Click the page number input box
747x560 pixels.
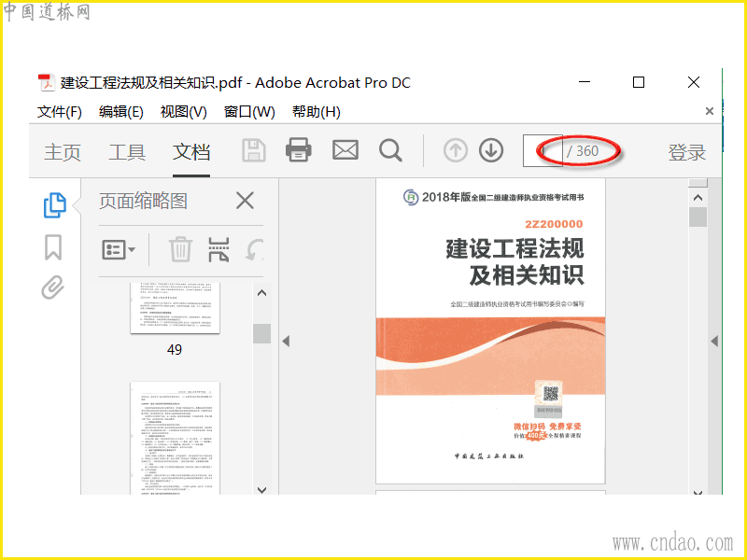coord(543,151)
